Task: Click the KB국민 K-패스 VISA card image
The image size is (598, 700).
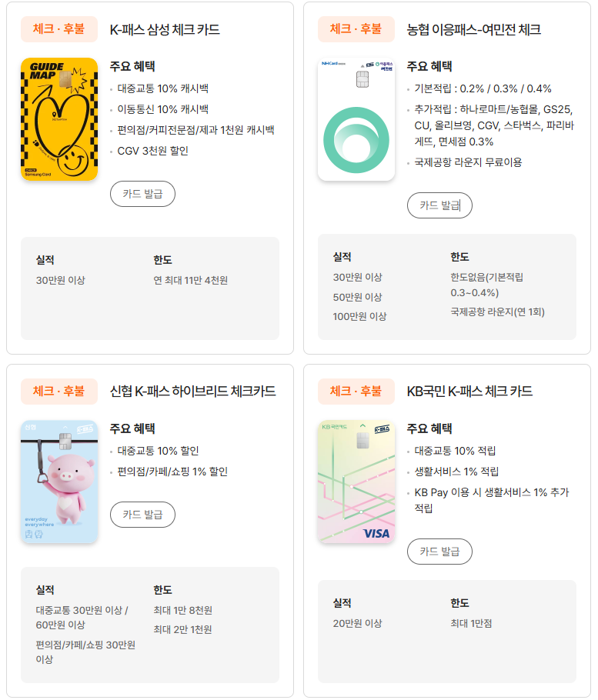Action: [x=356, y=482]
